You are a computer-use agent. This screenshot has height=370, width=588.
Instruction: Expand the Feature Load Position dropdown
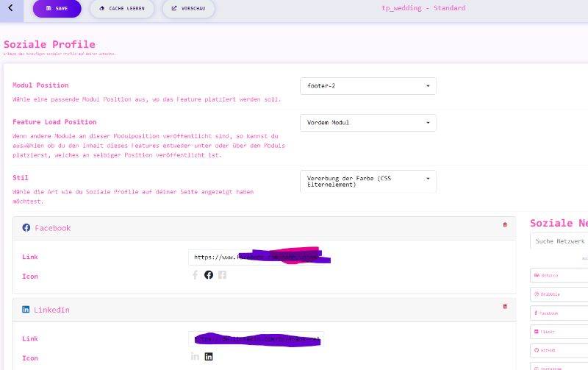[368, 123]
